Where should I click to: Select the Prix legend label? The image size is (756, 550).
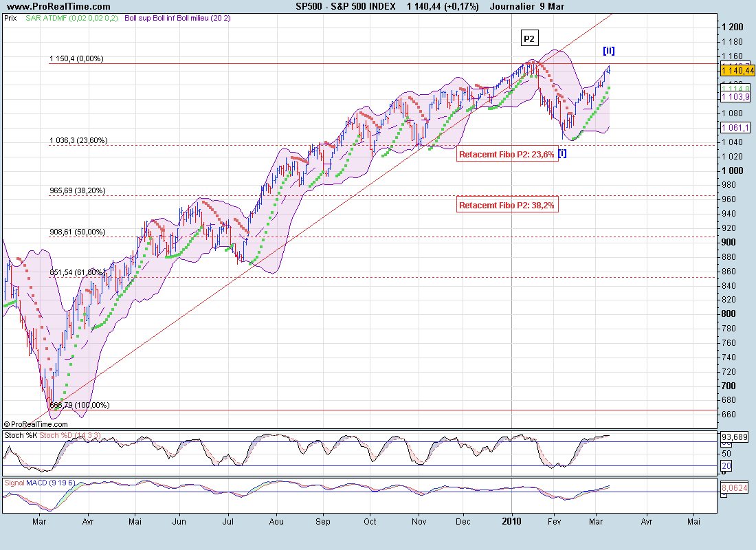pos(10,19)
